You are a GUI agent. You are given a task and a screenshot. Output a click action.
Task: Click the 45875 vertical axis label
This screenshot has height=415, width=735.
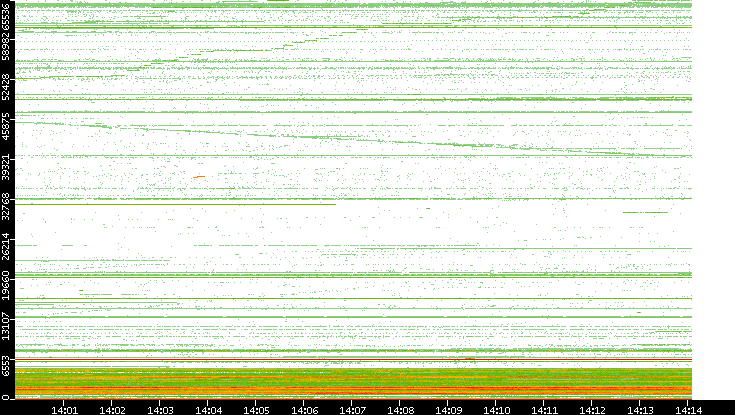pyautogui.click(x=7, y=129)
